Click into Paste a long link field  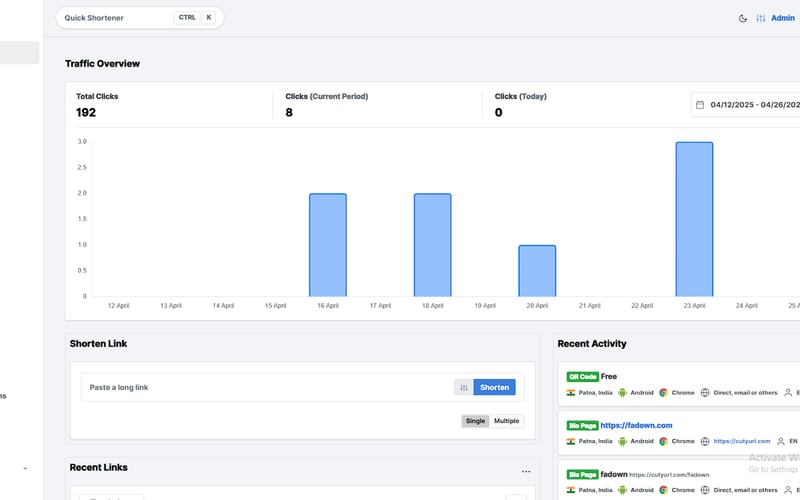pos(268,387)
